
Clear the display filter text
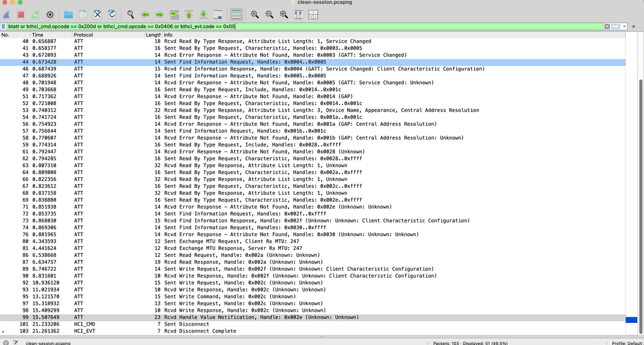tap(607, 26)
